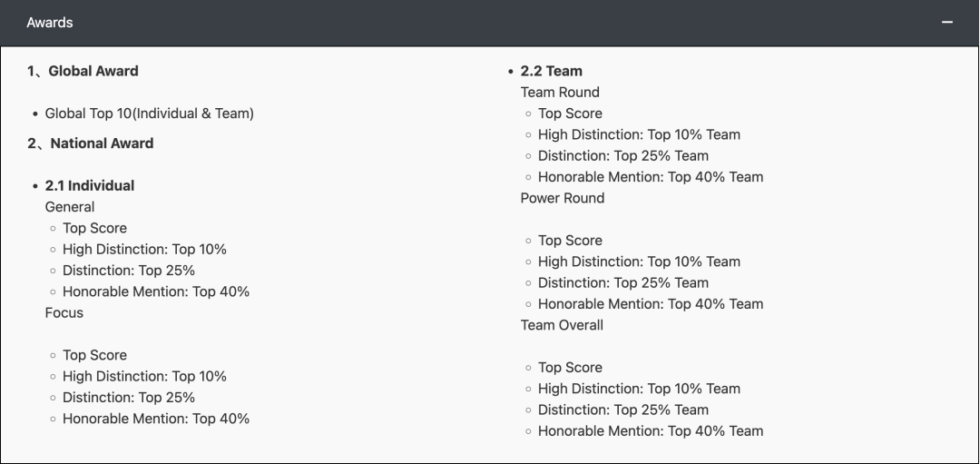Select the Global Award heading
Screen dimensions: 980x464
pyautogui.click(x=83, y=71)
